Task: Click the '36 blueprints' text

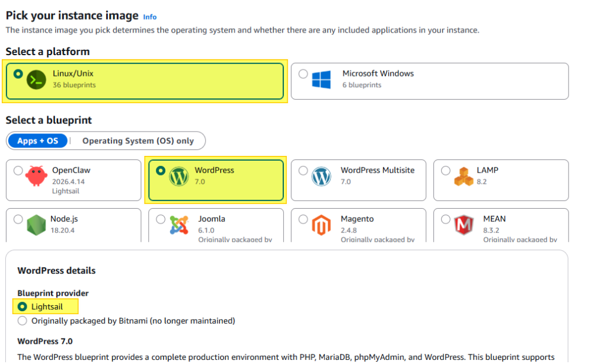Action: [x=74, y=85]
